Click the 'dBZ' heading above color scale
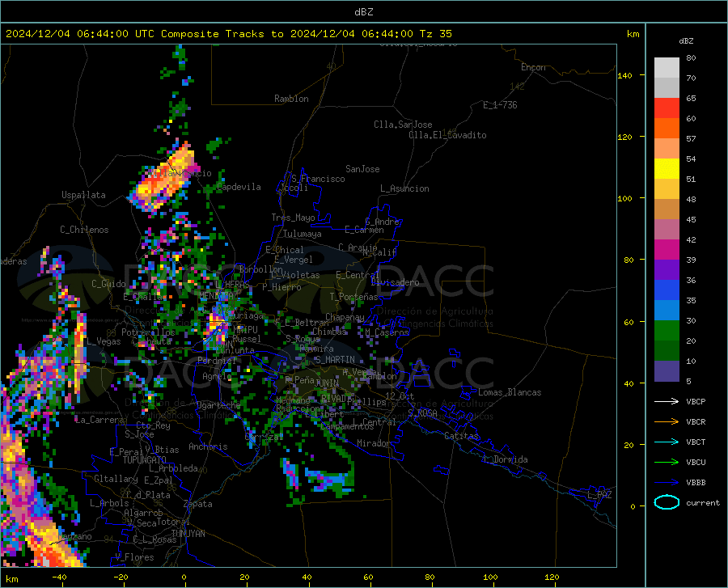Screen dimensions: 728x588 686,40
